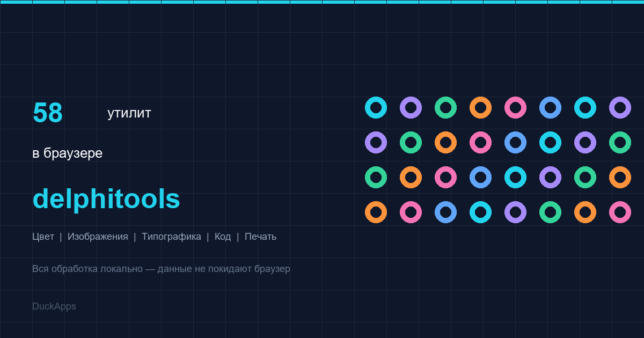
Task: Select the Типографика category
Action: click(171, 237)
